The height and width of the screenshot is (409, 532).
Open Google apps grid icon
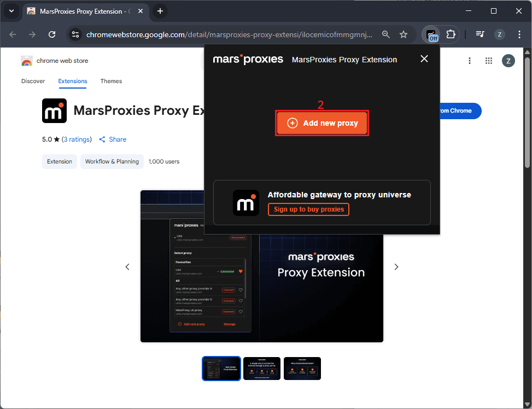489,61
